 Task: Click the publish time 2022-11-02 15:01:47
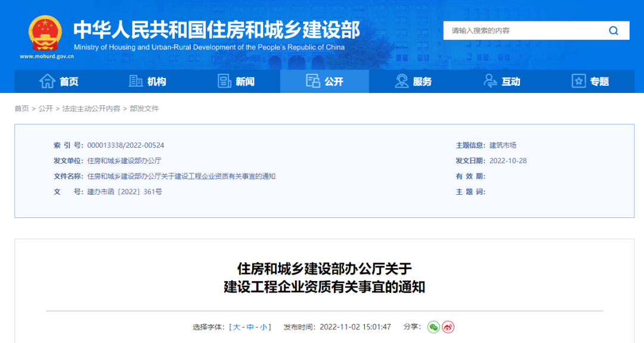point(355,327)
